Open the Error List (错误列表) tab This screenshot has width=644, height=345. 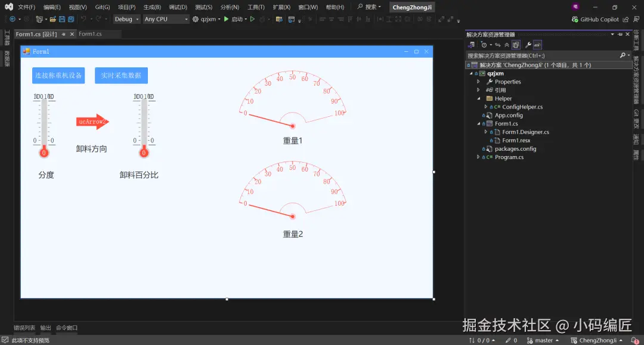(24, 328)
